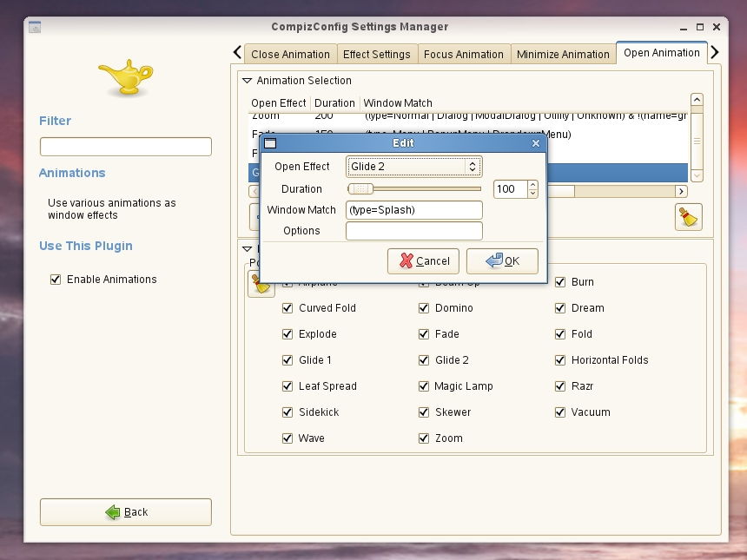Confirm with the OK button

coord(502,261)
